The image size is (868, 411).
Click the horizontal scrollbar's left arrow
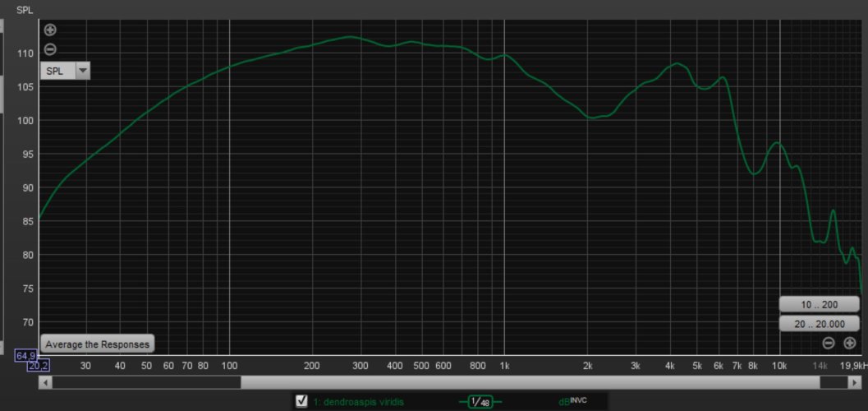pyautogui.click(x=45, y=382)
